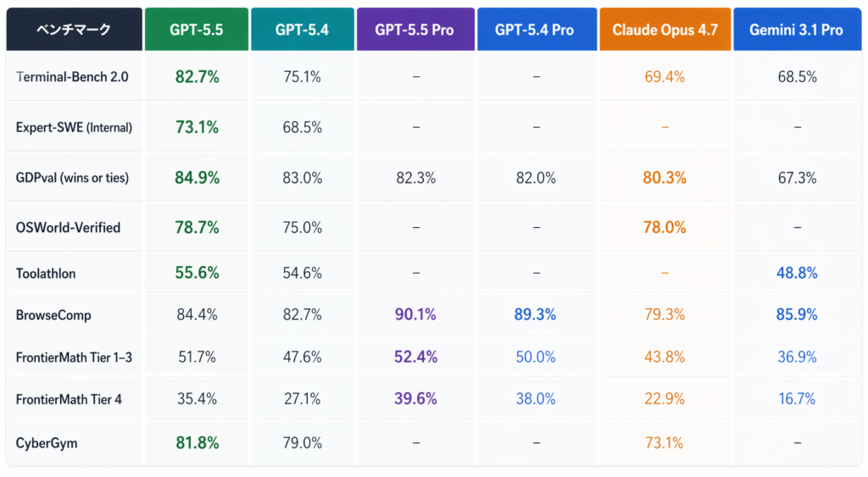Click the 90.1% BrowseComp score cell
868x477 pixels.
[x=415, y=315]
